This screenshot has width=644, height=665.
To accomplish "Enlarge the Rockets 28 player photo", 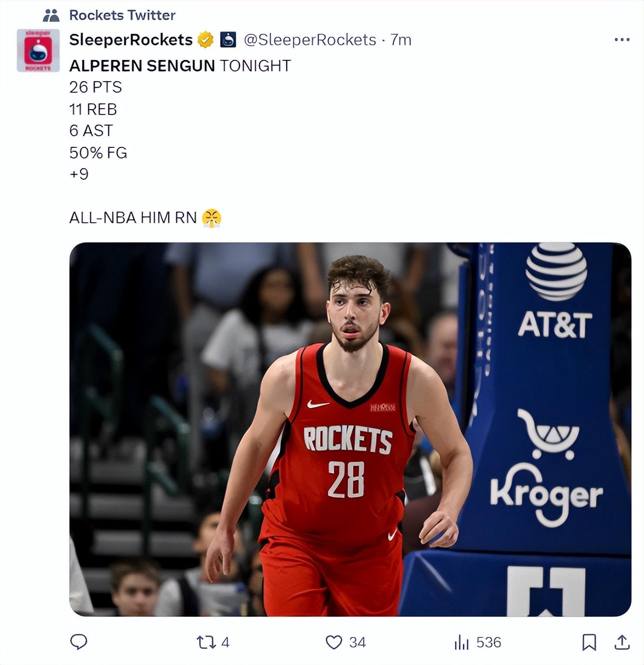I will tap(351, 429).
